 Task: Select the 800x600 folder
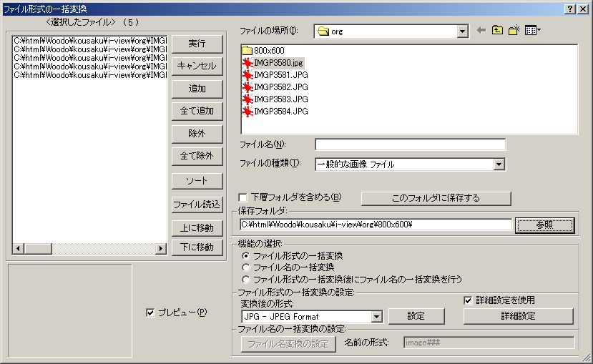pyautogui.click(x=269, y=51)
